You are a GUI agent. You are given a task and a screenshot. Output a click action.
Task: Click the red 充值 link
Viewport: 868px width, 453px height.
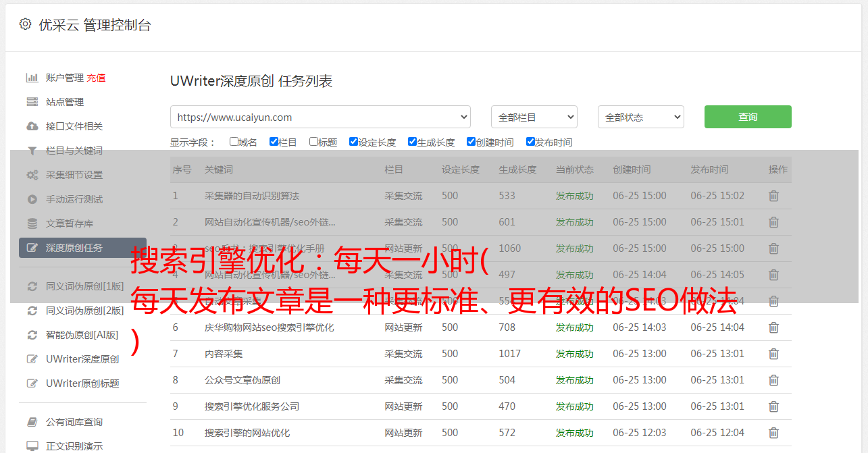pos(96,78)
